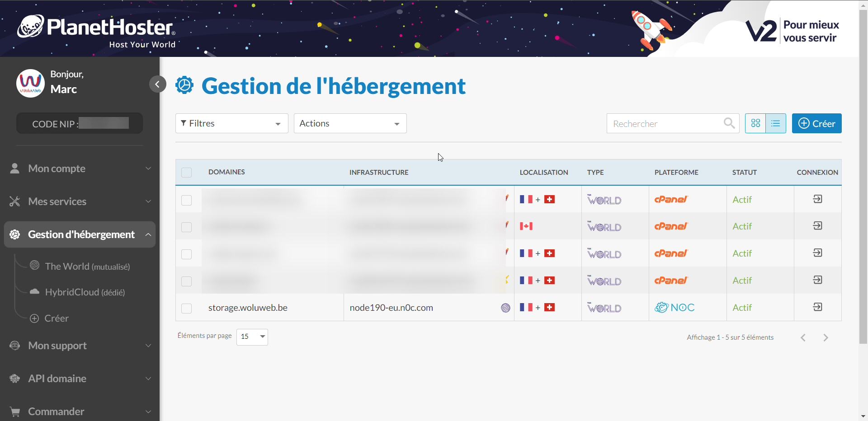The image size is (868, 421).
Task: Open the Actions dropdown
Action: click(350, 123)
